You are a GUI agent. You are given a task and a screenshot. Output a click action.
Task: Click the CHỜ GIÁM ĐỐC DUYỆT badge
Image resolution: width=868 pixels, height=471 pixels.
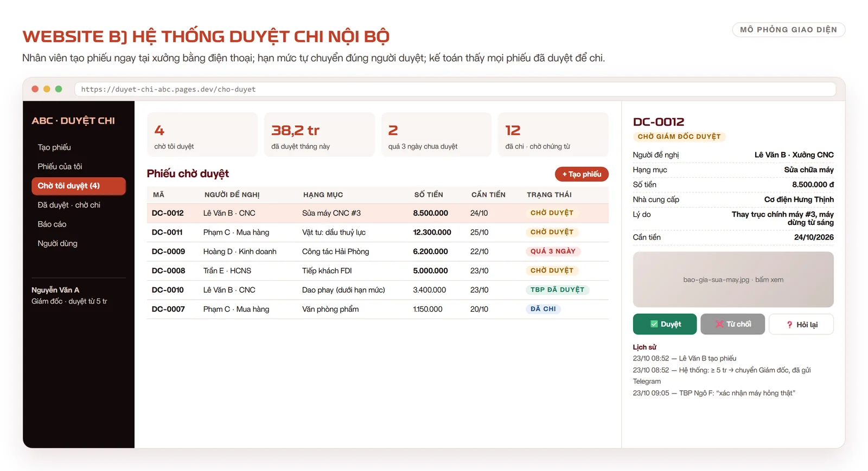[679, 137]
